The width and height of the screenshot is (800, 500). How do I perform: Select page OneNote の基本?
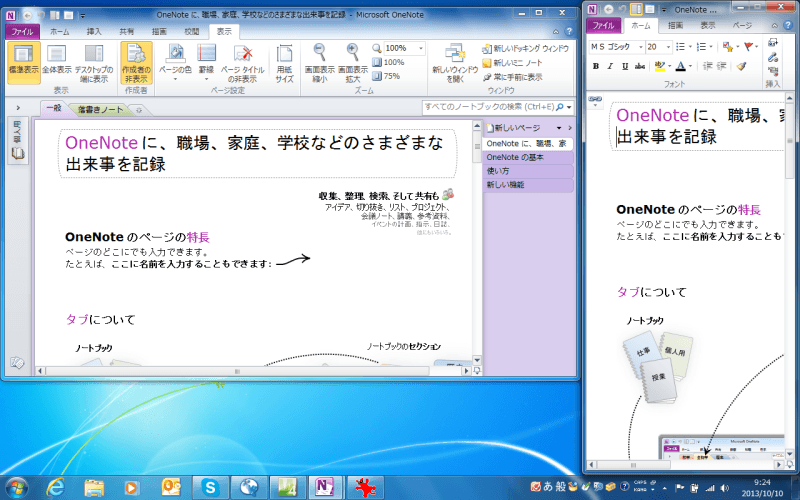click(x=528, y=158)
